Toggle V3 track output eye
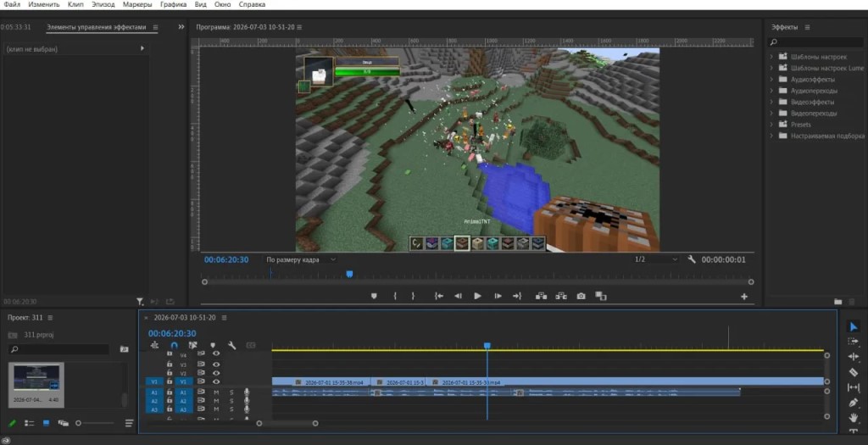Screen dimensions: 868x445 (216, 364)
